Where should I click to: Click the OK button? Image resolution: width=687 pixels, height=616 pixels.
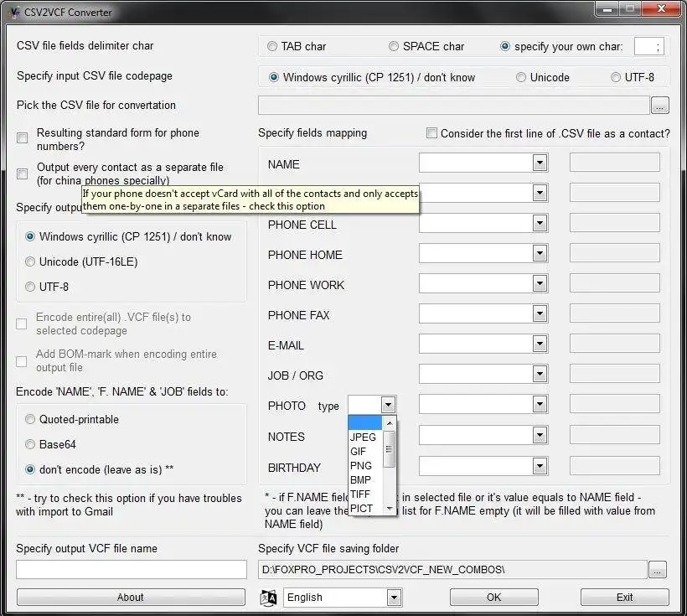[493, 598]
